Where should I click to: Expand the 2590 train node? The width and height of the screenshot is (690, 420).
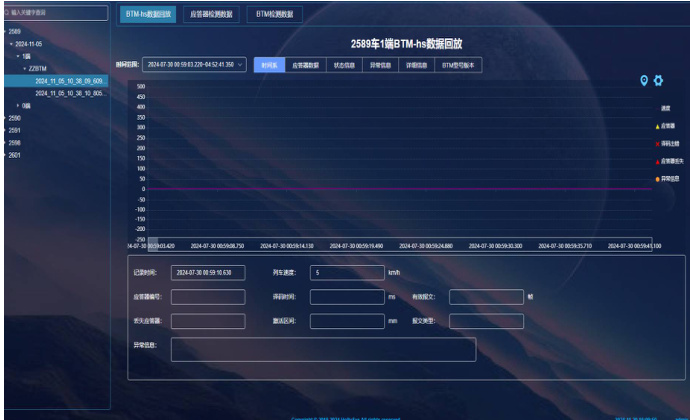point(5,118)
